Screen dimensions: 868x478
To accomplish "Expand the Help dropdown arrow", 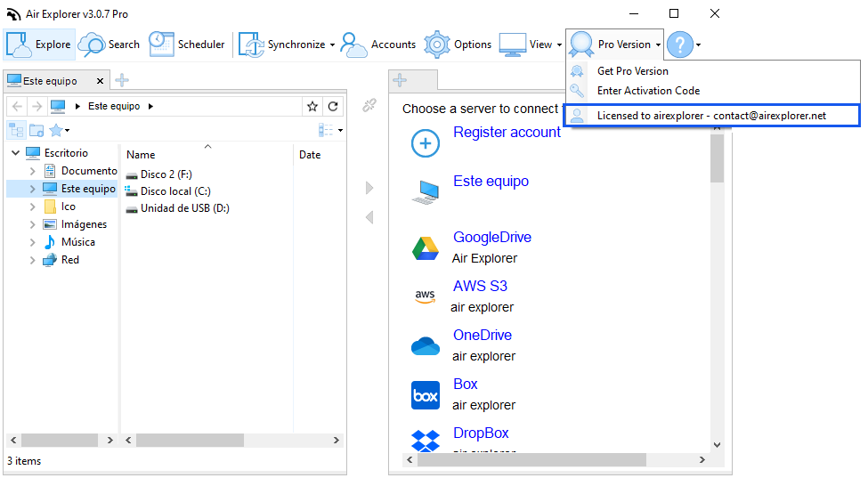I will [699, 45].
